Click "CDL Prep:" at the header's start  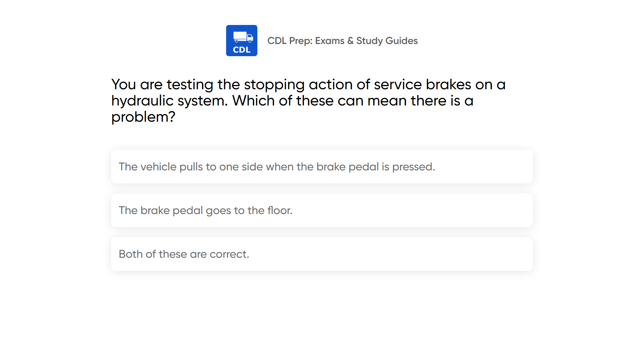[x=290, y=41]
